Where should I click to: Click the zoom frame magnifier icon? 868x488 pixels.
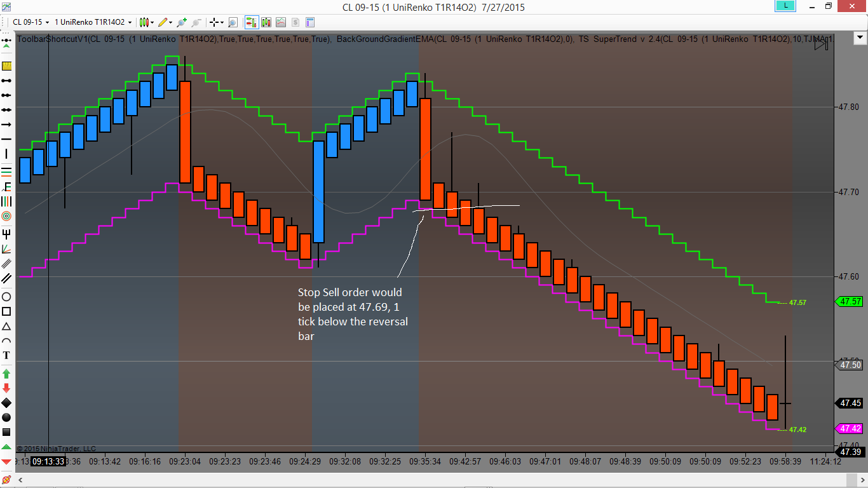pyautogui.click(x=233, y=22)
